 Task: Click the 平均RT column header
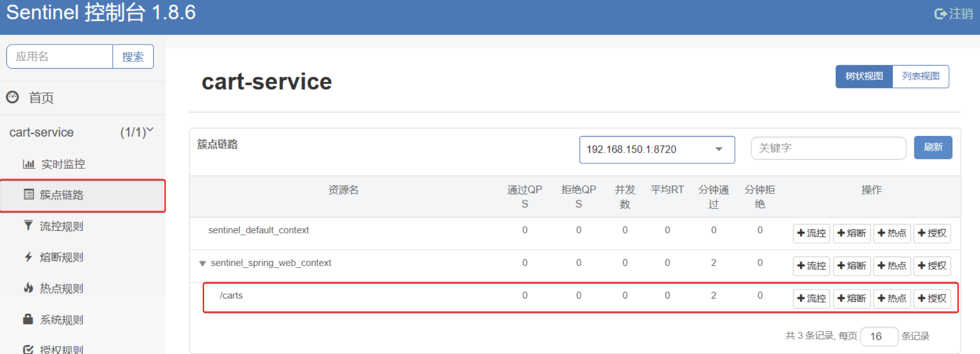point(667,190)
